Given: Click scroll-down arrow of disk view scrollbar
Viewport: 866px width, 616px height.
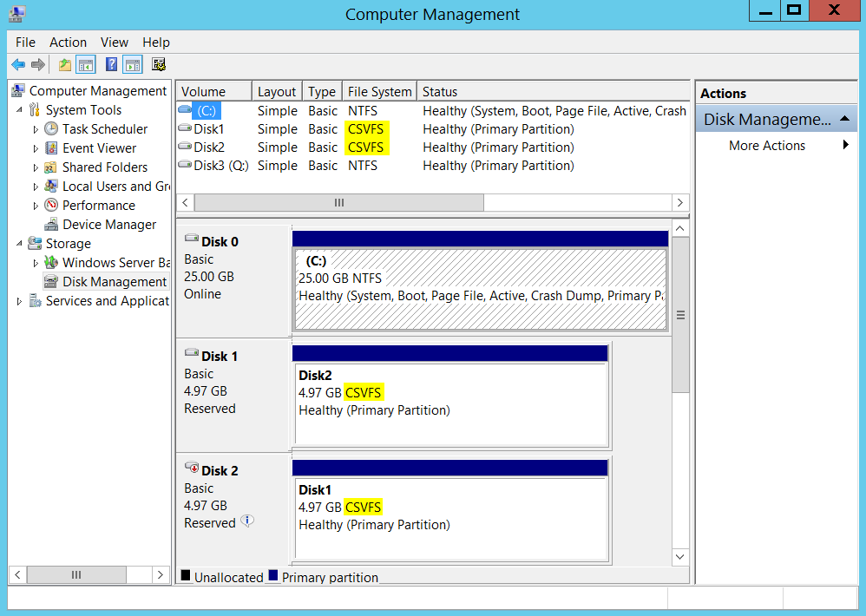Looking at the screenshot, I should point(680,556).
